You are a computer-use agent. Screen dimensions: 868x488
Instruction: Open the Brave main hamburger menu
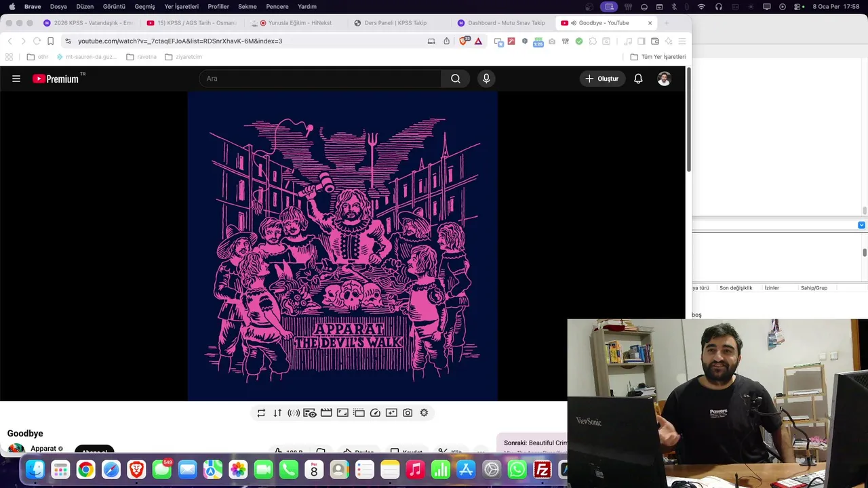pos(682,41)
